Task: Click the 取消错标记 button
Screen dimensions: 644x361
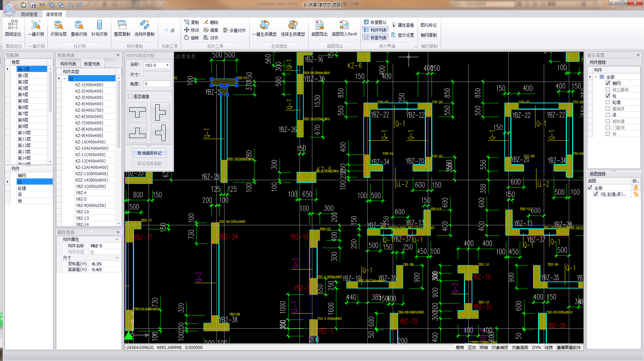Action: click(x=149, y=153)
